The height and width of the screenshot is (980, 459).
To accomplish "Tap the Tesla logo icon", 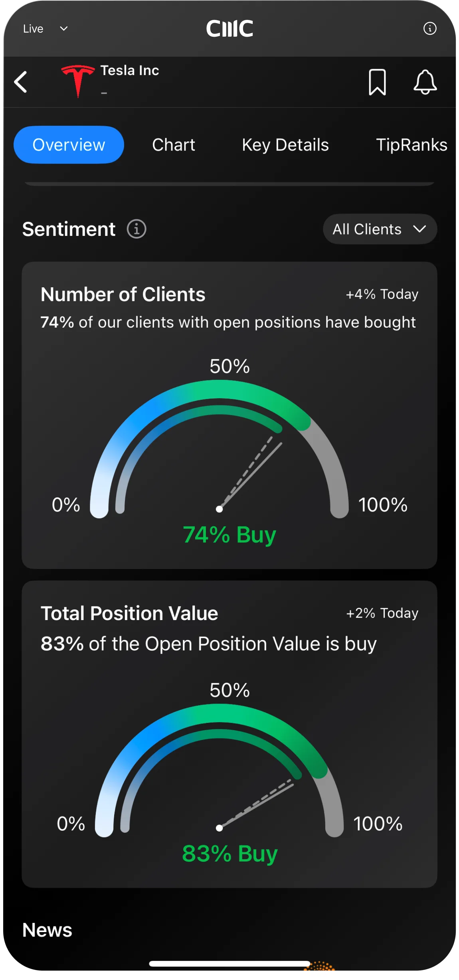I will (x=78, y=81).
